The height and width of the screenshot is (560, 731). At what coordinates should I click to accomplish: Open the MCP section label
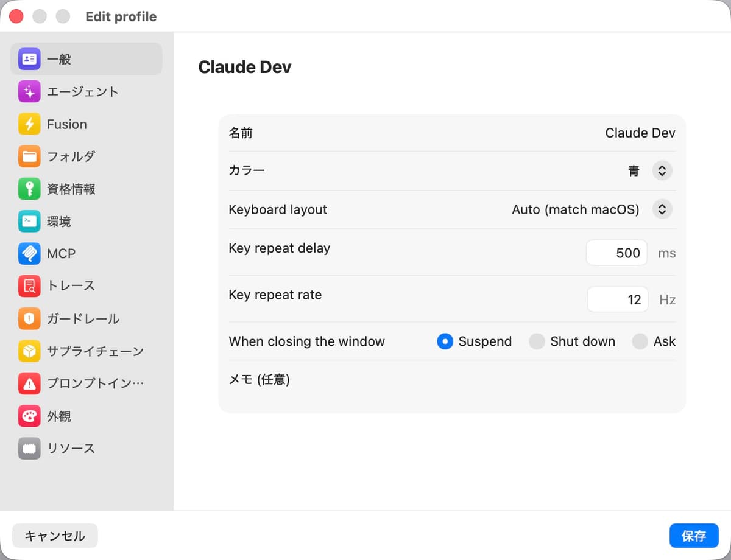(61, 254)
